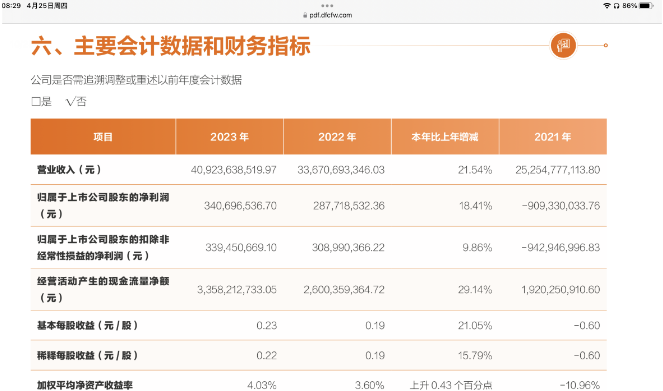Tap the battery indicator icon
The image size is (663, 391).
click(x=646, y=5)
